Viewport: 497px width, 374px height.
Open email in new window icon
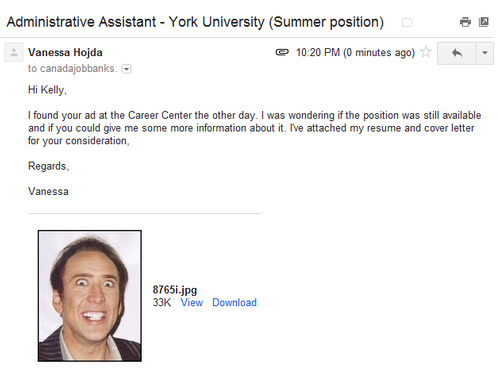click(x=484, y=22)
